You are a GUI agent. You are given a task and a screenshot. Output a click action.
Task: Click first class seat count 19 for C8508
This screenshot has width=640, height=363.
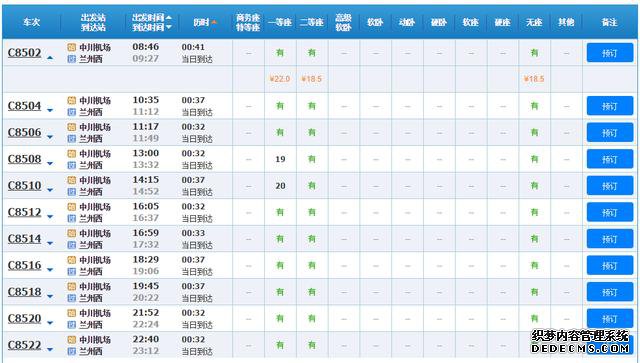pyautogui.click(x=280, y=159)
